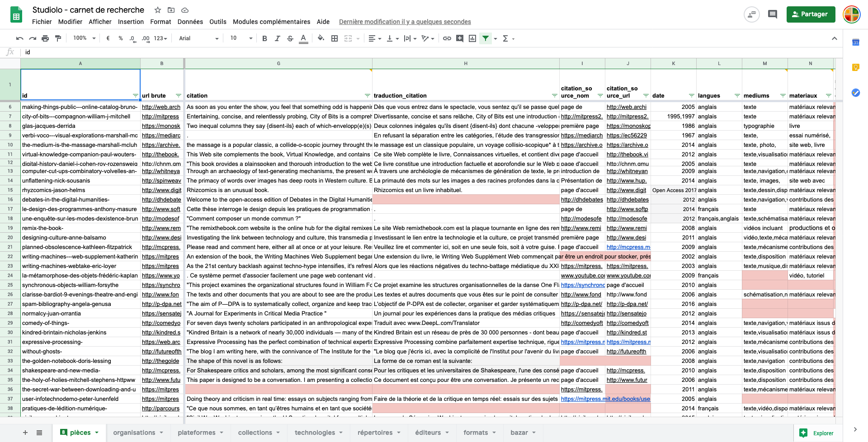Show all sheets list icon

coord(39,433)
